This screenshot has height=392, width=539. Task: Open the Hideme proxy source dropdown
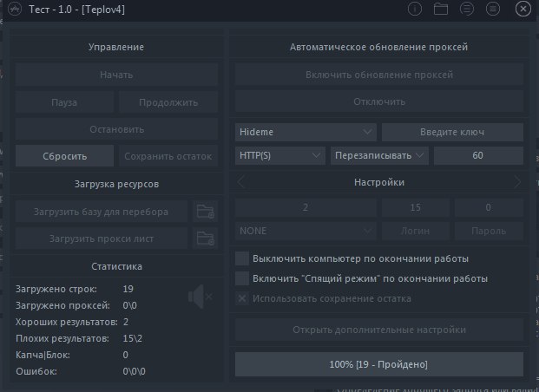pyautogui.click(x=306, y=132)
